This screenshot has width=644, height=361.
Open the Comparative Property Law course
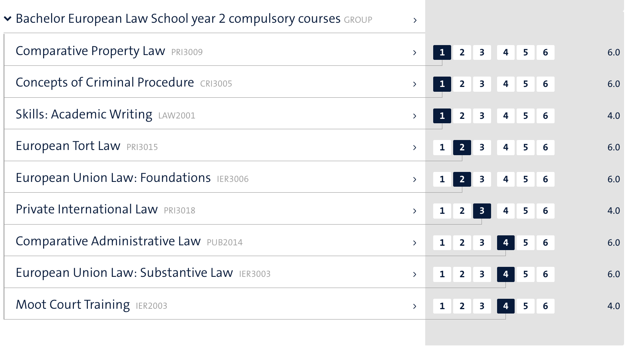[x=90, y=51]
